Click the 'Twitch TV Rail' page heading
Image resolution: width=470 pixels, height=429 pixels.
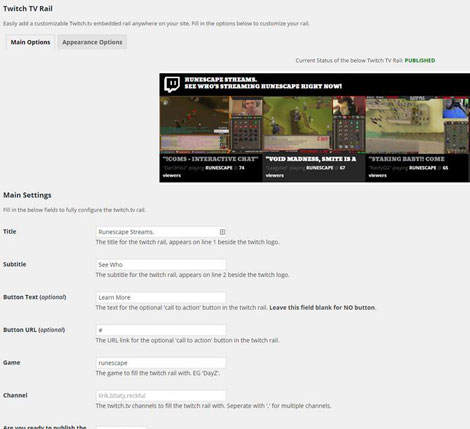pos(28,9)
